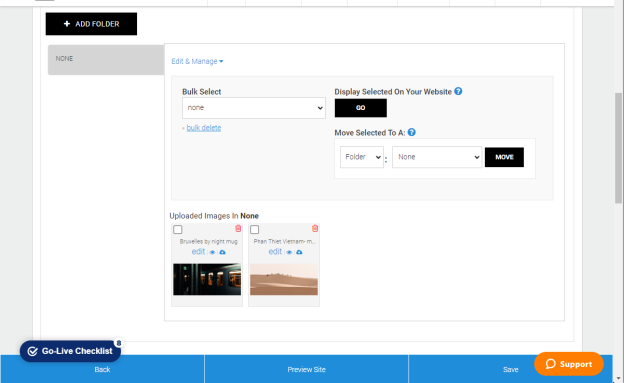Viewport: 624px width, 383px height.
Task: Click edit under Bruxelles by night mug
Action: point(198,252)
